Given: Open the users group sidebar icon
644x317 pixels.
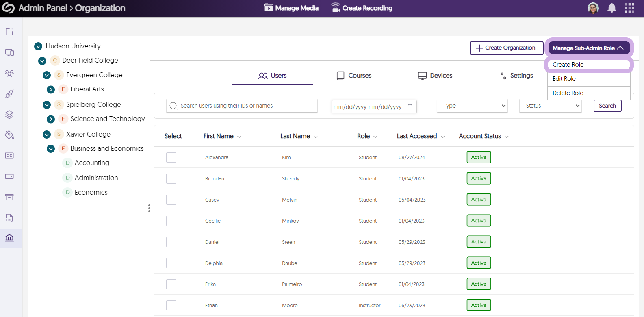Looking at the screenshot, I should (9, 73).
